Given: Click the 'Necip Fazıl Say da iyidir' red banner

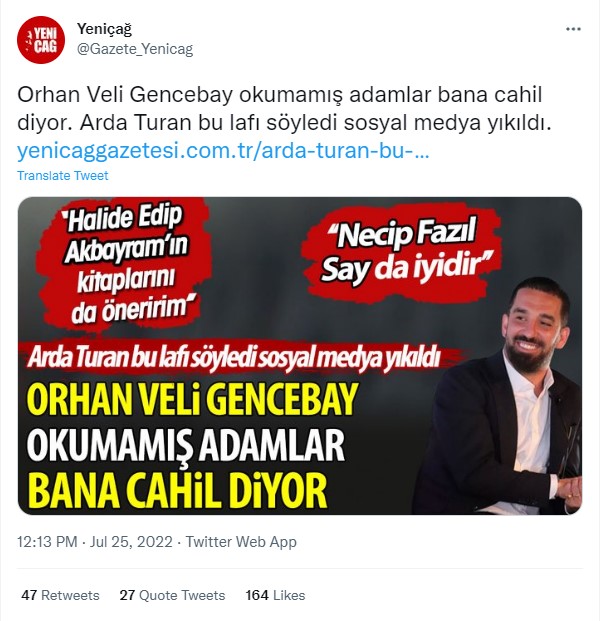Looking at the screenshot, I should pyautogui.click(x=402, y=253).
